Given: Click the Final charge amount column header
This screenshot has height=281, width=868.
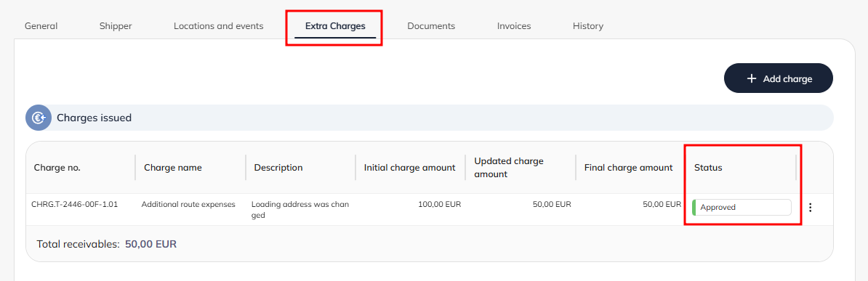Looking at the screenshot, I should 628,168.
